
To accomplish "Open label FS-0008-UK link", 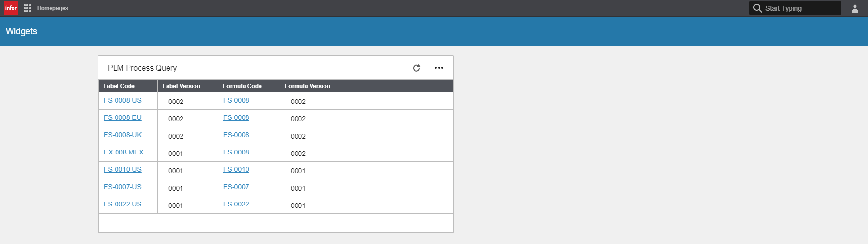I will tap(123, 135).
